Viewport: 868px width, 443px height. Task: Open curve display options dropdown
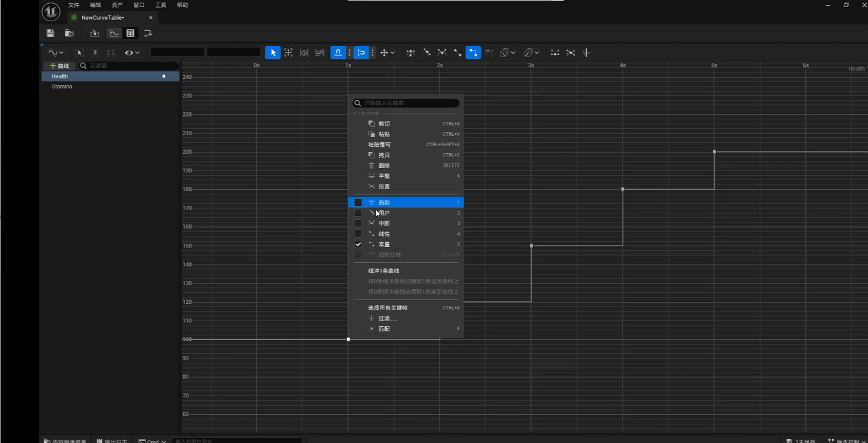tap(56, 53)
